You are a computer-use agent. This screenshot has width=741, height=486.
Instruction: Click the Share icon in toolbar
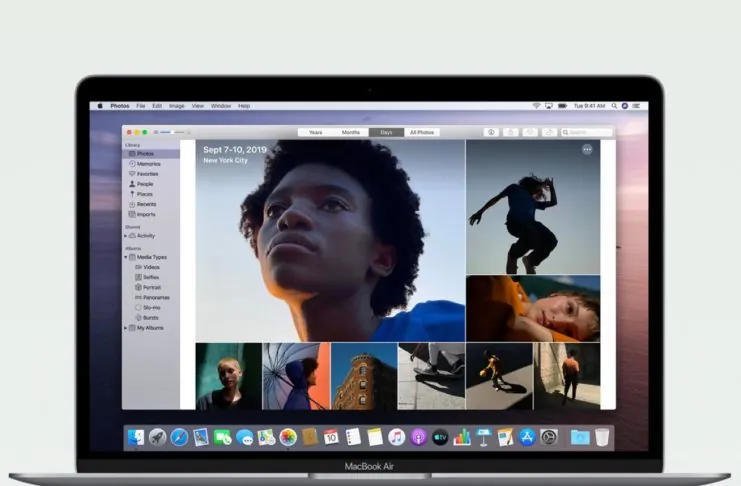pyautogui.click(x=511, y=132)
